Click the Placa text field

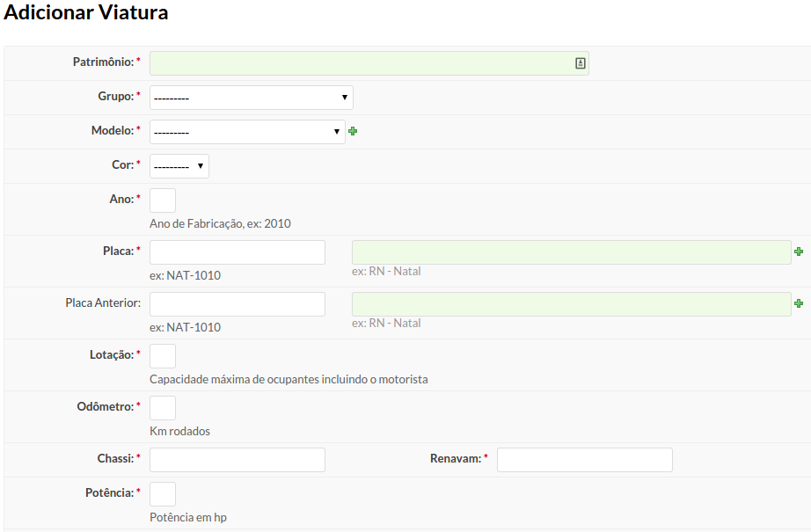pyautogui.click(x=237, y=252)
